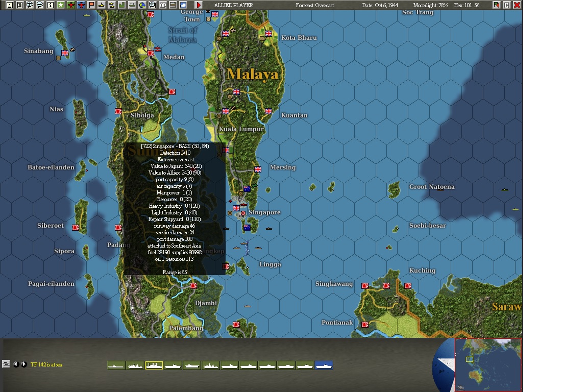Screen dimensions: 588x392
Task: Select the British flag at Kuantan
Action: [x=268, y=111]
